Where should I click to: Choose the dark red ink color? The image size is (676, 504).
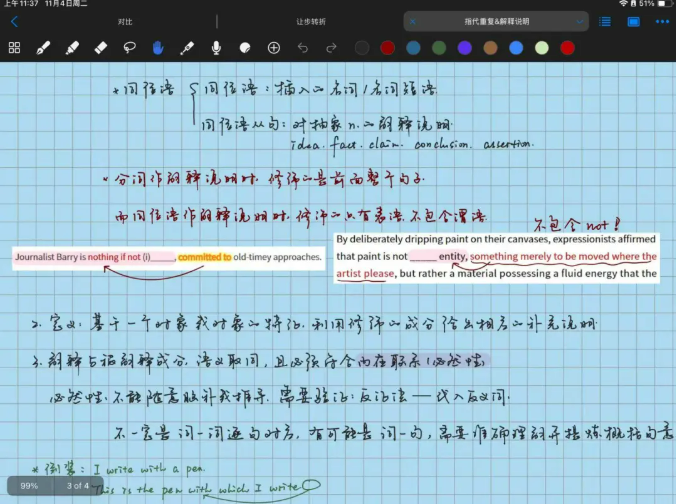point(387,47)
